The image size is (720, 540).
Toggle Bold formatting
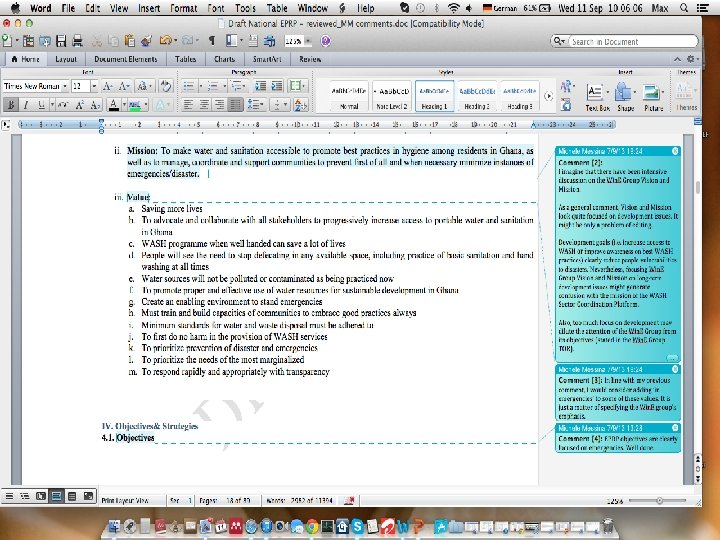point(10,105)
